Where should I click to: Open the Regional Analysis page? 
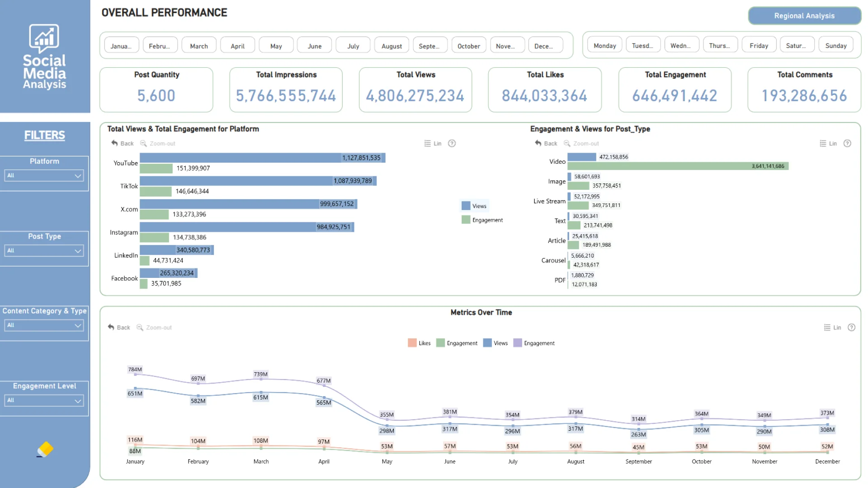tap(804, 16)
